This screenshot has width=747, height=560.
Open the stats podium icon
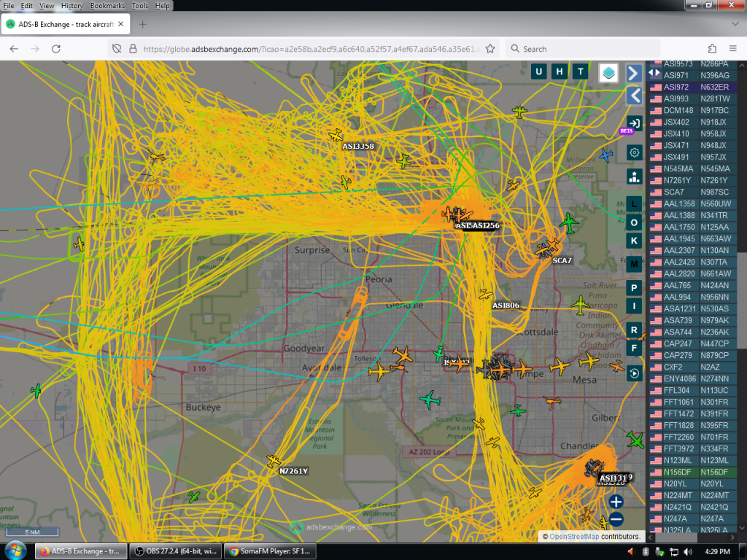pos(634,176)
